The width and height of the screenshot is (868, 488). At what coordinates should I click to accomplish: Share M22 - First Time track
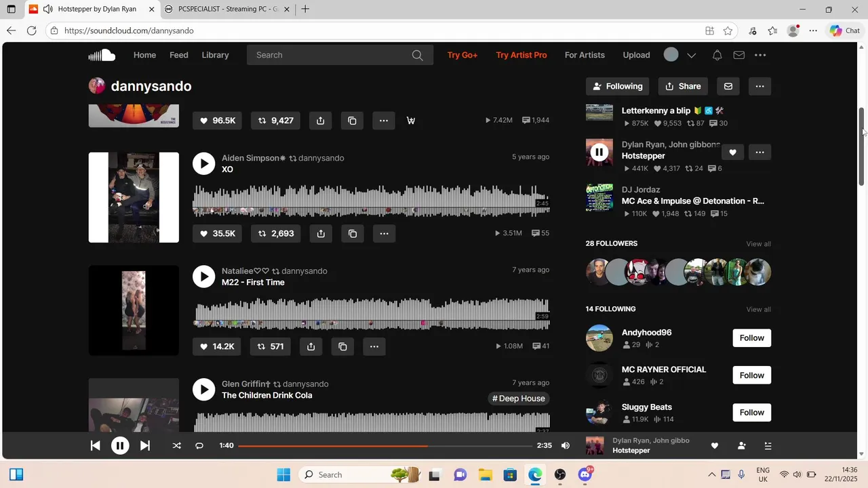pyautogui.click(x=311, y=346)
